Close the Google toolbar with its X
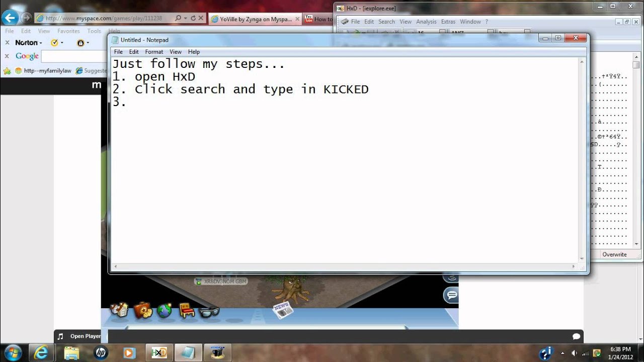 tap(7, 56)
